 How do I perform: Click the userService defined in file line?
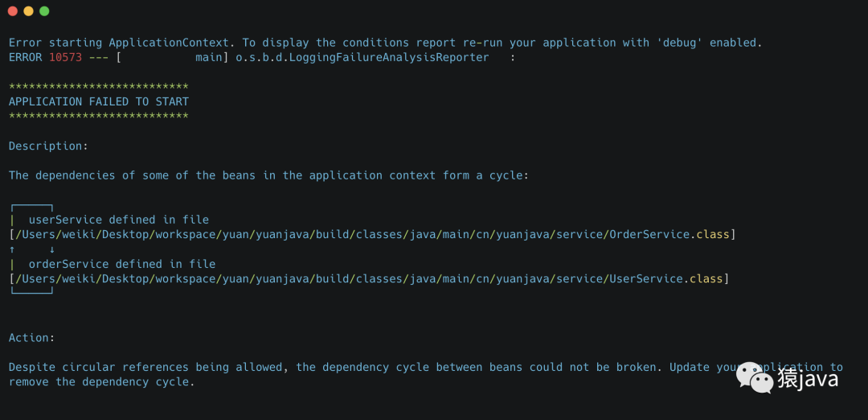118,220
